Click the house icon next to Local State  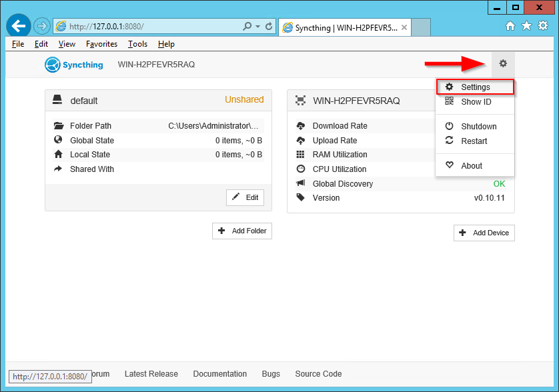[x=59, y=154]
